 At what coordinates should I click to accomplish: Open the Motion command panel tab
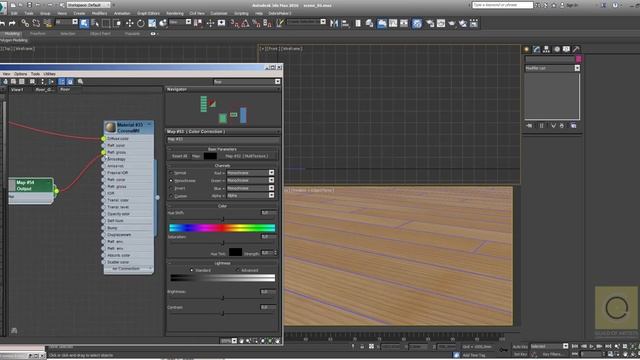[557, 49]
